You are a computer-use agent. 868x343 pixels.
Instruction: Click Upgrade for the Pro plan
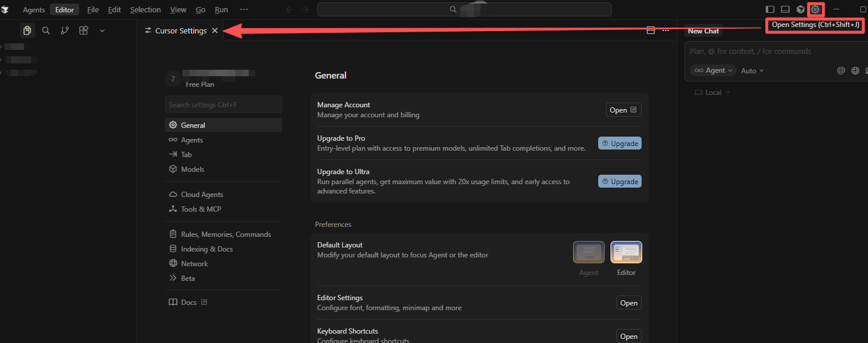(620, 144)
